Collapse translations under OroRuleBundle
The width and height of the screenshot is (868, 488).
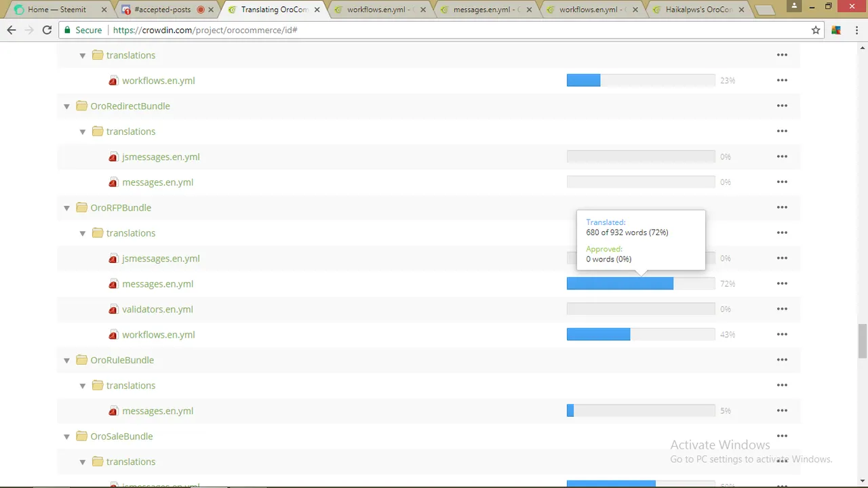[x=83, y=386]
